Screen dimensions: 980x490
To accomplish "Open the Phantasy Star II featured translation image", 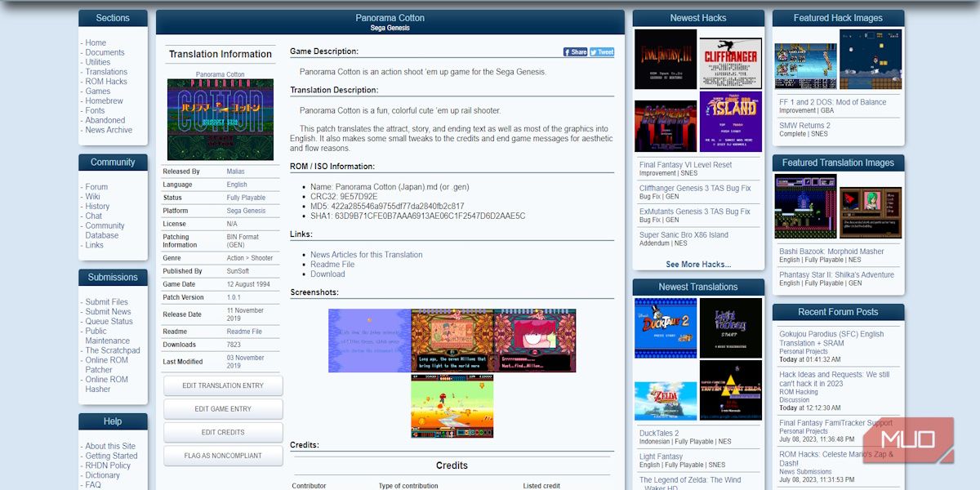I will coord(871,212).
